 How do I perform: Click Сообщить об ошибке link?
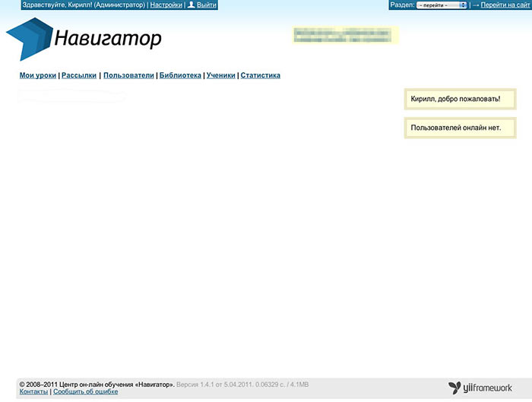85,392
